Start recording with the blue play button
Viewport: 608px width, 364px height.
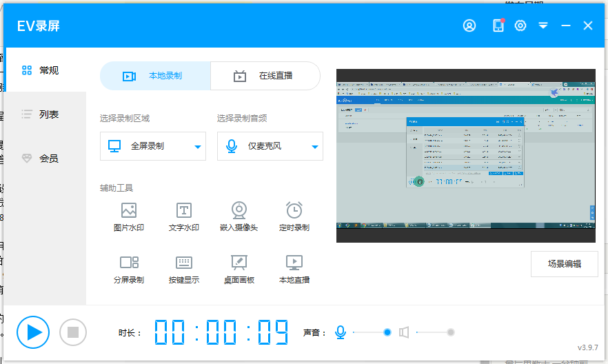click(33, 332)
